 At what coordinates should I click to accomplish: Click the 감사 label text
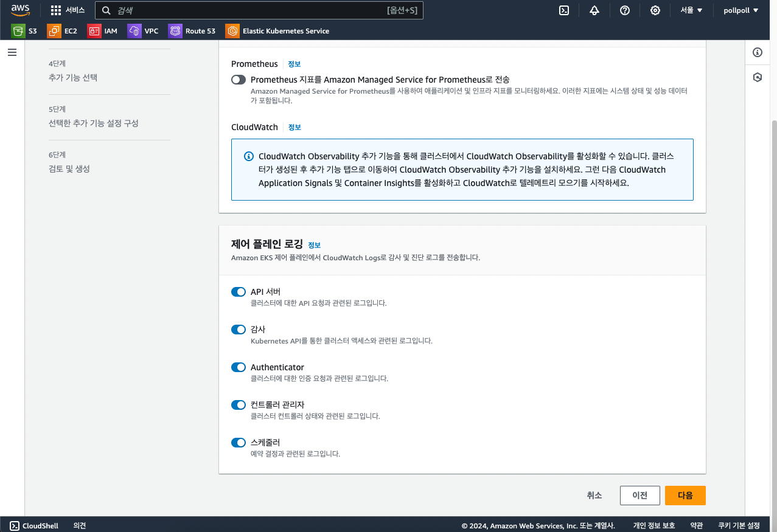point(258,330)
